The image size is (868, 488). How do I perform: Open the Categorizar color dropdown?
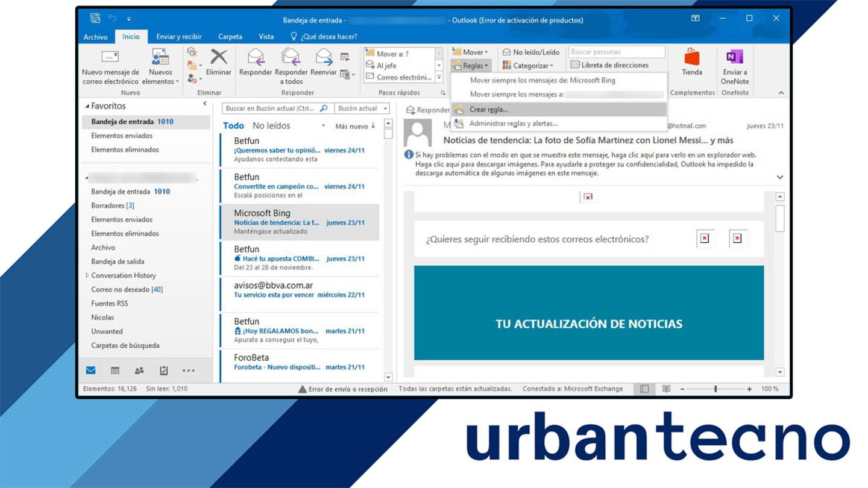pos(528,65)
